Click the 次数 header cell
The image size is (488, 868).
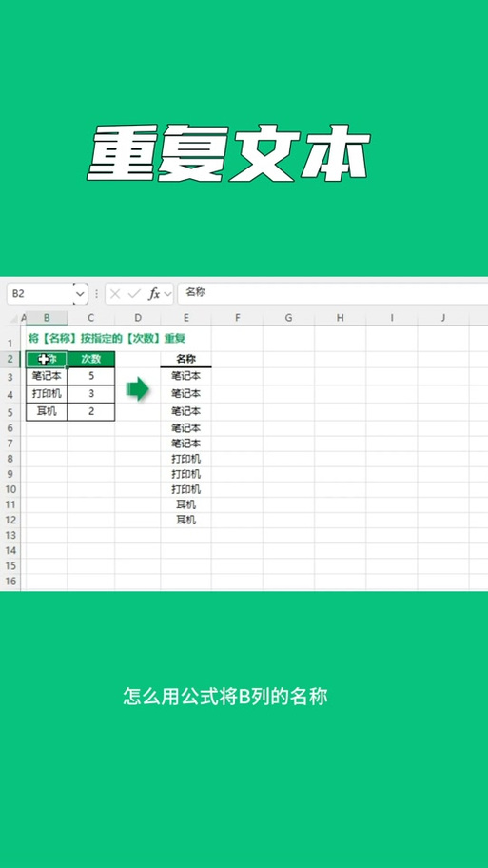90,359
